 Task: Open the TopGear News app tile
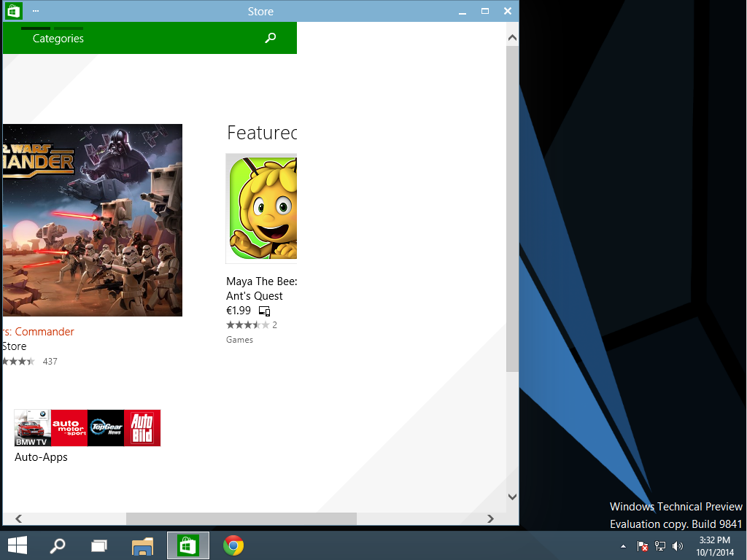tap(106, 428)
